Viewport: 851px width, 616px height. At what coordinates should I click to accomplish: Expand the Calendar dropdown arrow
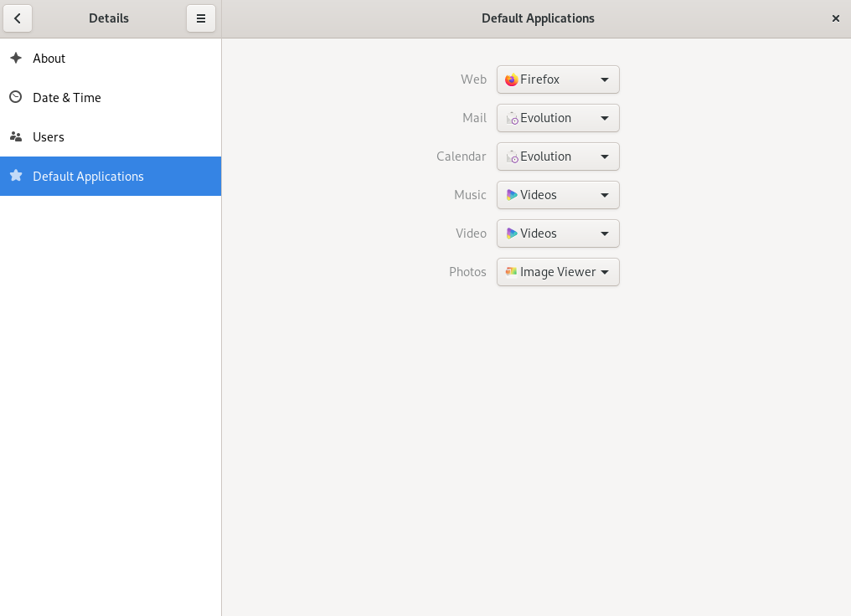605,157
